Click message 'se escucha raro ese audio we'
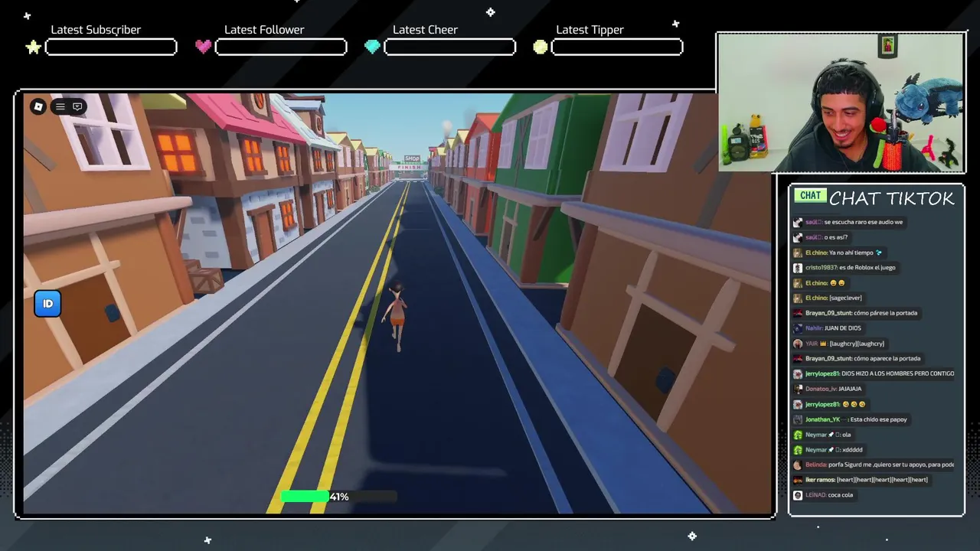980x551 pixels. coord(863,222)
